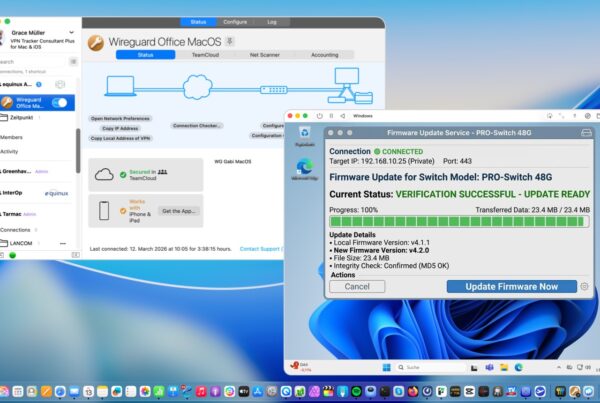Open Firefox in the macOS Dock
This screenshot has width=600, height=403.
click(x=412, y=392)
